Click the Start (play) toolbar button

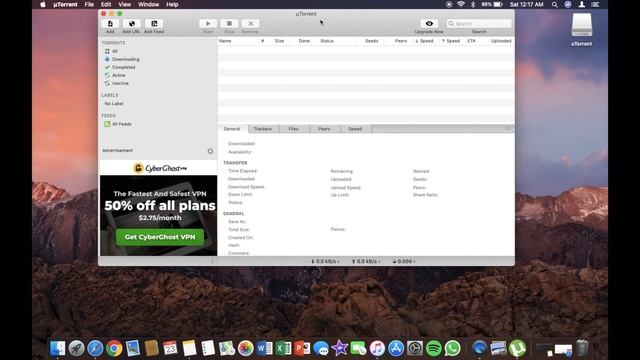(208, 24)
